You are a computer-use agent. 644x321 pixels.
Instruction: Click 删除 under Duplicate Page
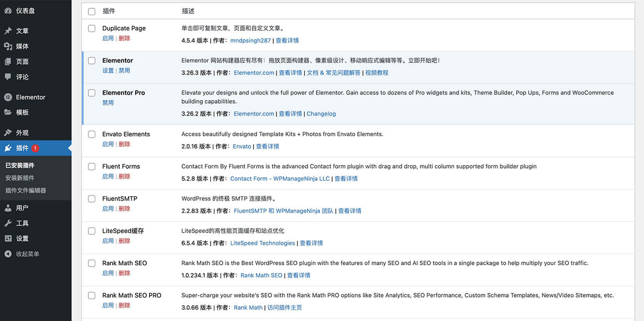pos(124,39)
